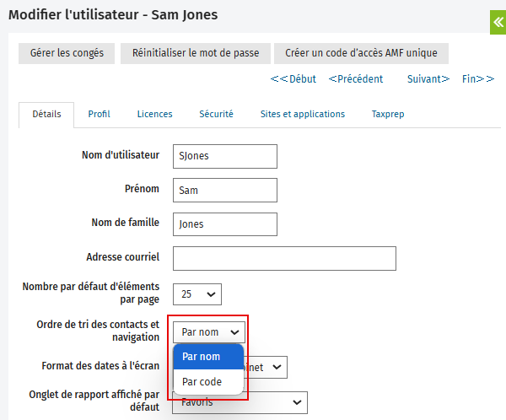
Task: Open the elements per page dropdown
Action: coord(197,293)
